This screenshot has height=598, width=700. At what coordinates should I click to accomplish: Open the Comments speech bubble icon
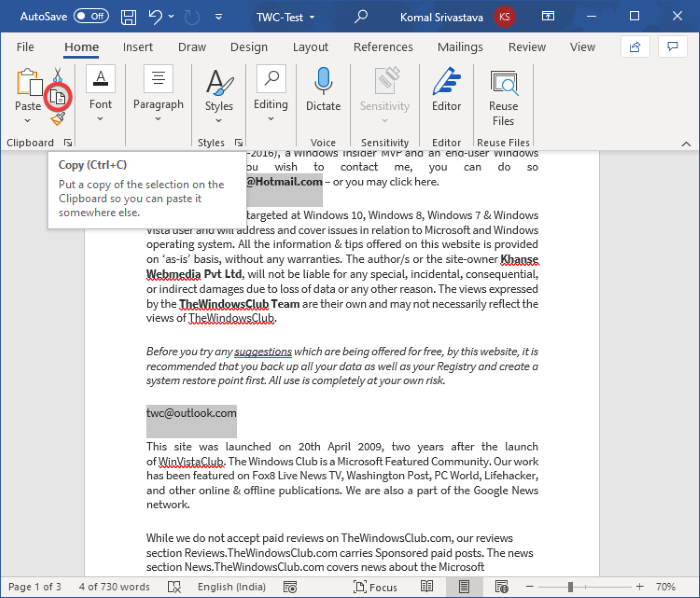click(672, 46)
